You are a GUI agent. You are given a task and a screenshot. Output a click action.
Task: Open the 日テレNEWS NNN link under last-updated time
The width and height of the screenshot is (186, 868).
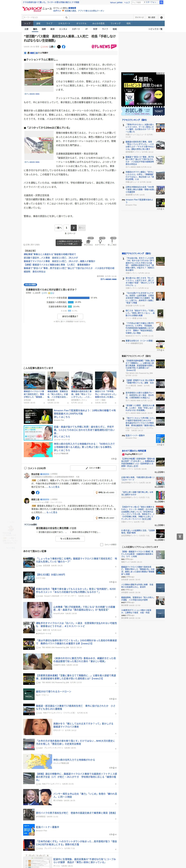[x=108, y=279]
